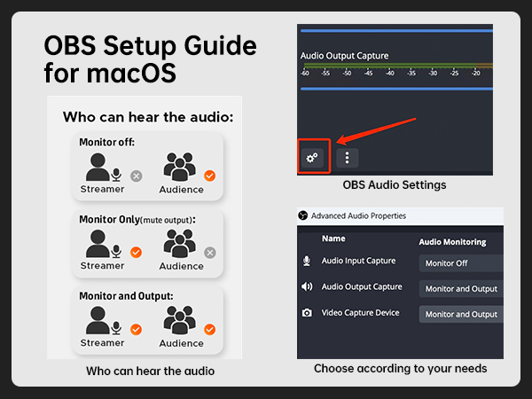The image size is (532, 399).
Task: Click orange check beside Streamer in Monitor and Output
Action: [136, 330]
